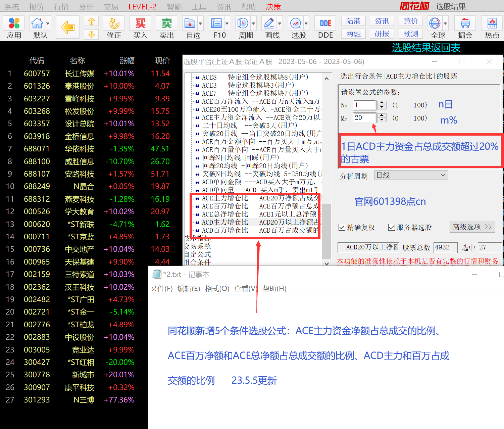Viewport: 504px width, 429px height.
Task: Expand the F10 dropdown arrow
Action: click(227, 23)
